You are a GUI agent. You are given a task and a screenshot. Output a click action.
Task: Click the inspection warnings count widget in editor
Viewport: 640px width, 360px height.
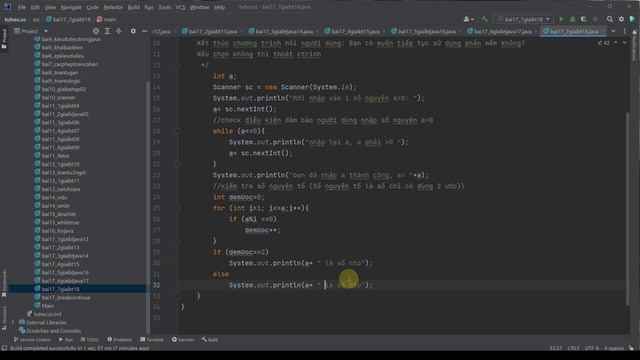click(x=603, y=42)
